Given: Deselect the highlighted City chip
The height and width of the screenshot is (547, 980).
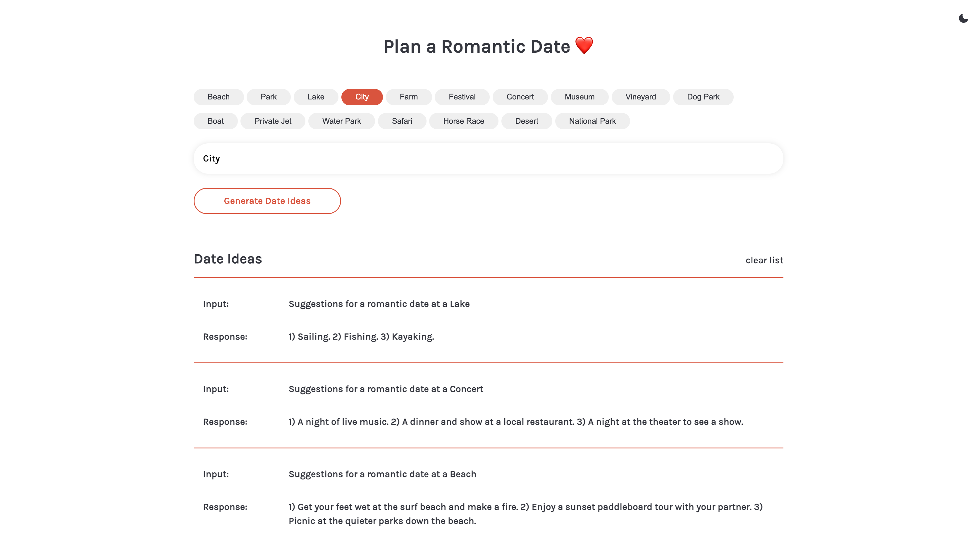Looking at the screenshot, I should (x=361, y=97).
